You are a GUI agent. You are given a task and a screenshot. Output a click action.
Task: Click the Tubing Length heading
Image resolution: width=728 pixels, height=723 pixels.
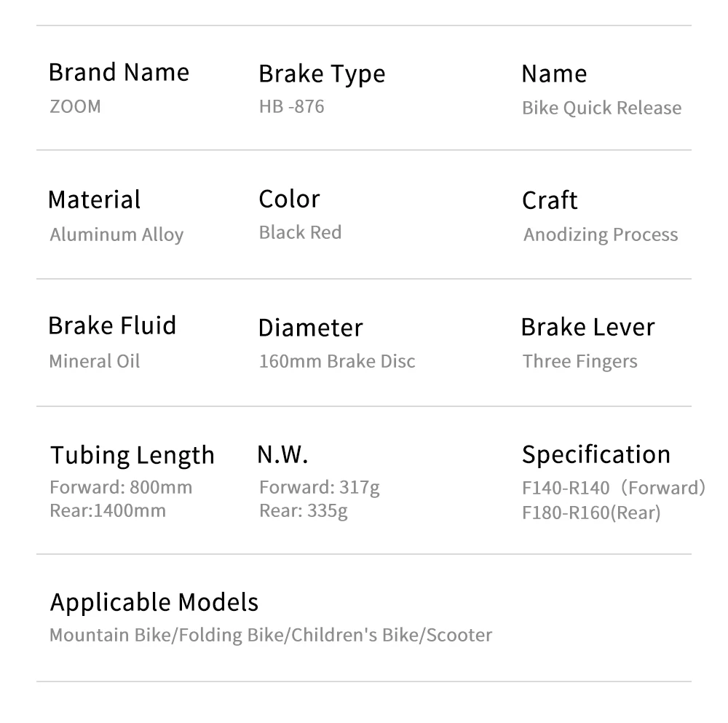point(132,455)
